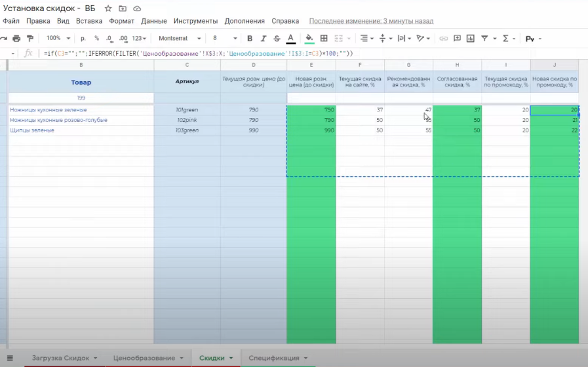Toggle bold formatting
This screenshot has width=588, height=367.
tap(250, 38)
